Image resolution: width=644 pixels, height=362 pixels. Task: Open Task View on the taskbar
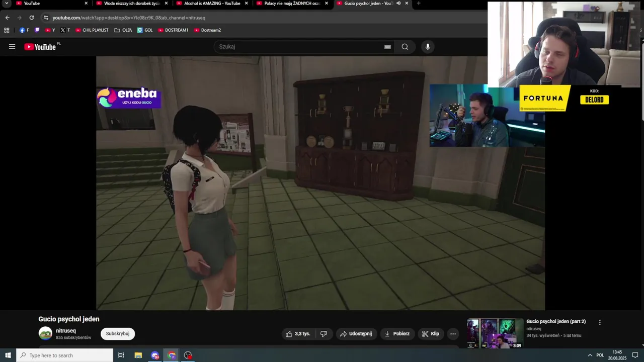coord(121,355)
